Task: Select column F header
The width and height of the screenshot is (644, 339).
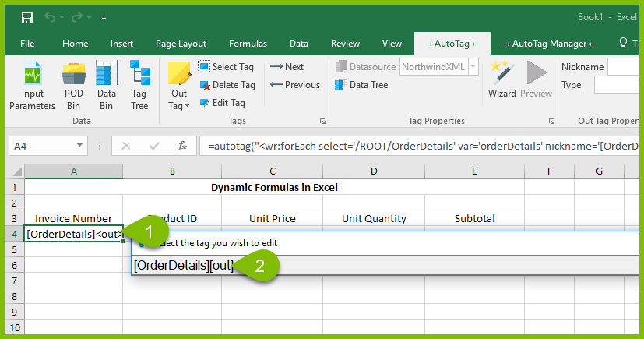Action: point(550,171)
